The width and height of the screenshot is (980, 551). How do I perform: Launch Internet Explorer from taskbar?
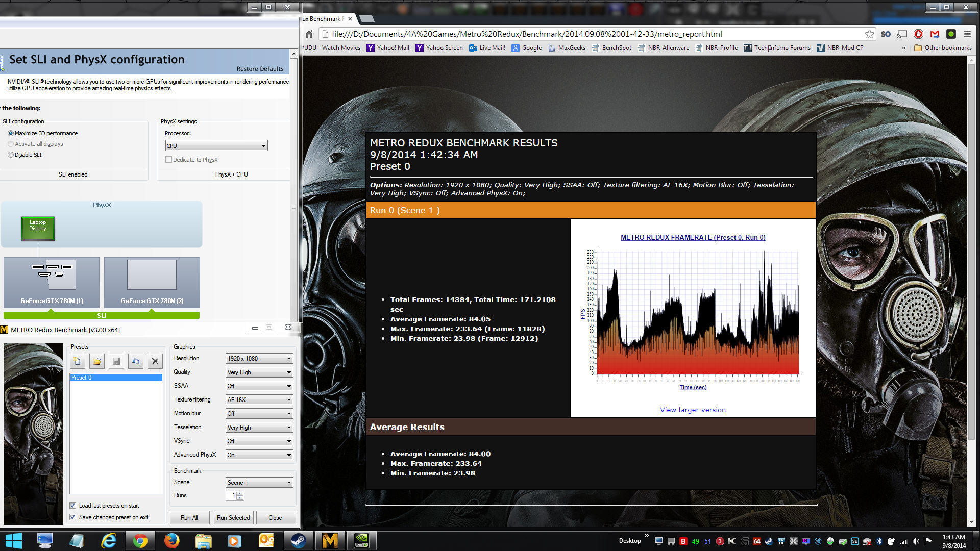point(108,540)
